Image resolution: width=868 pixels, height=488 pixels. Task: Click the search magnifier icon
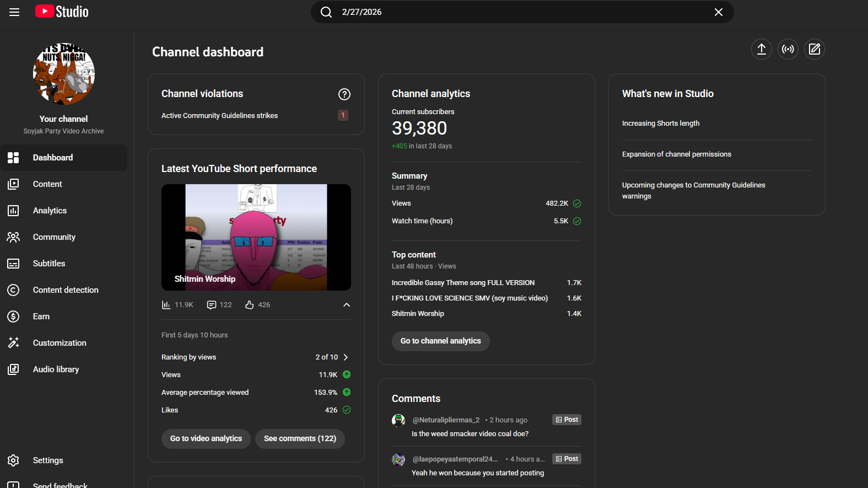tap(326, 12)
